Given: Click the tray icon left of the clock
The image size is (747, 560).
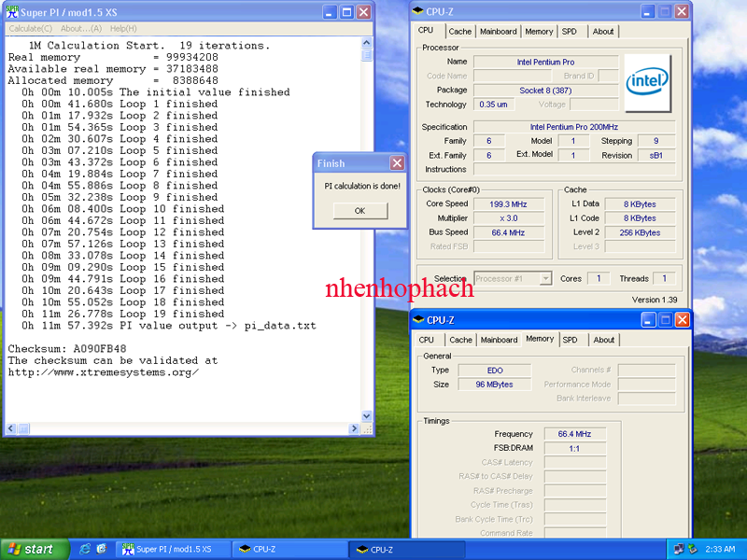Looking at the screenshot, I should 693,549.
